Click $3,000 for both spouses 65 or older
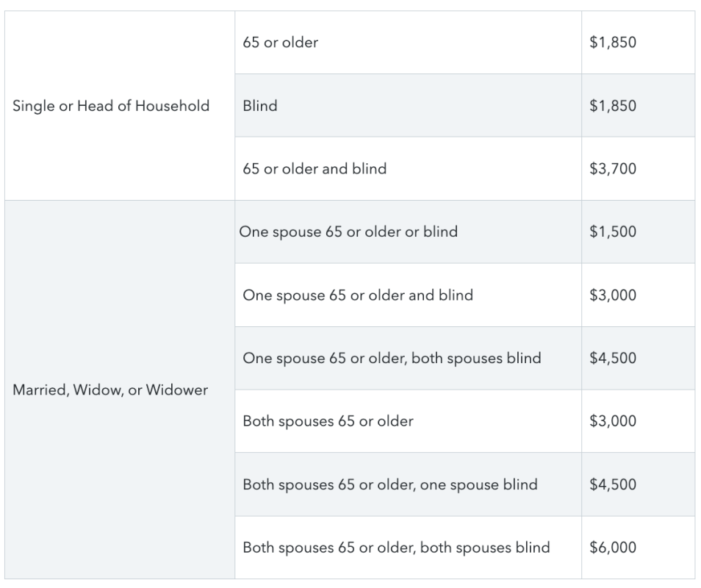Screen dimensions: 701x588 pos(638,421)
